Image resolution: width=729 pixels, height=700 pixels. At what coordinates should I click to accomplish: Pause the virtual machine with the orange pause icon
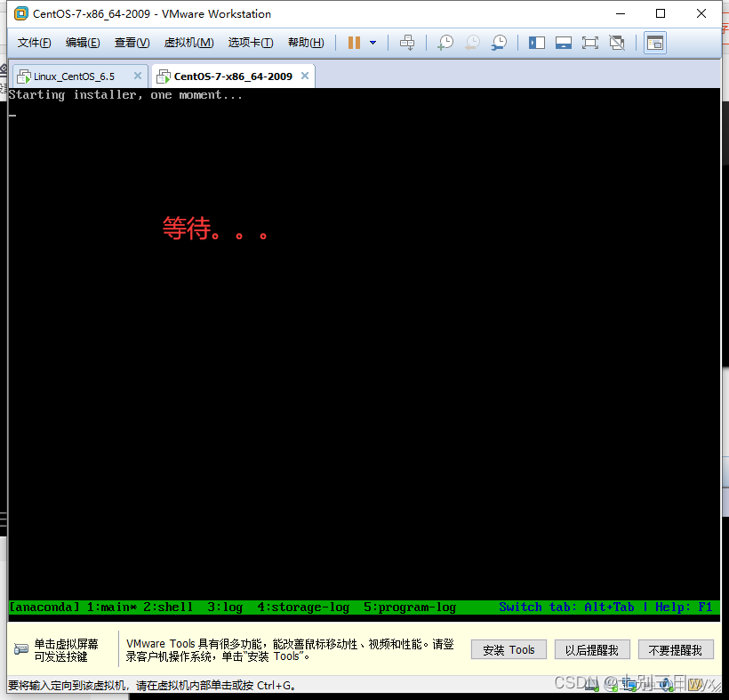coord(354,43)
